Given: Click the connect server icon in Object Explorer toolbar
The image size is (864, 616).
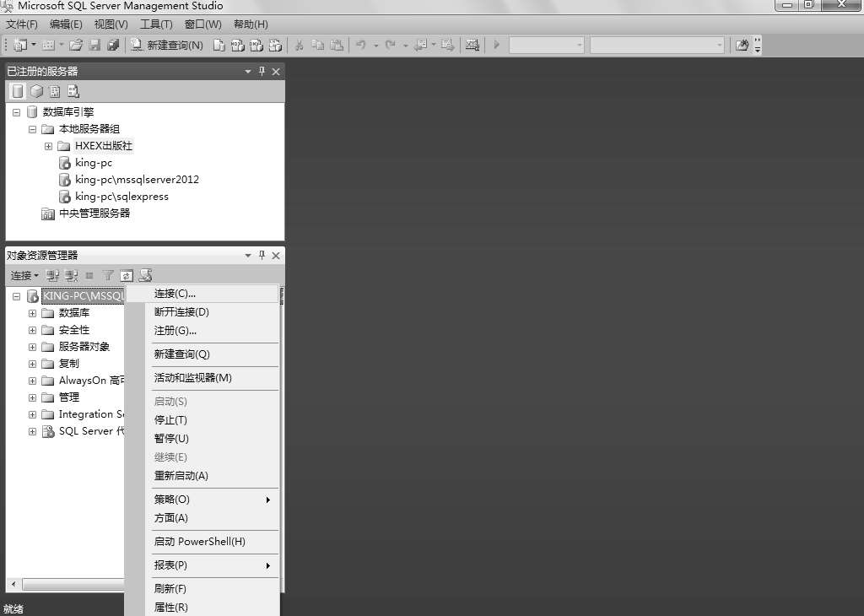Looking at the screenshot, I should tap(52, 275).
